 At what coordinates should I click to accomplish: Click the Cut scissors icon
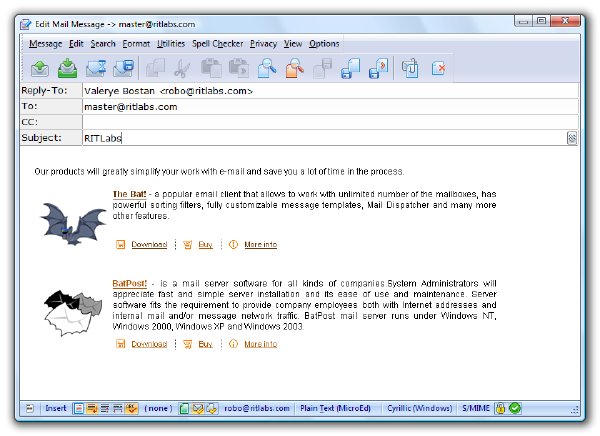(182, 69)
